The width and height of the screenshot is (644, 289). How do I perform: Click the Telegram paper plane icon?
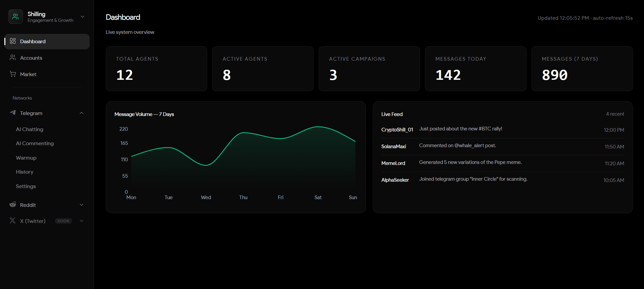click(13, 113)
